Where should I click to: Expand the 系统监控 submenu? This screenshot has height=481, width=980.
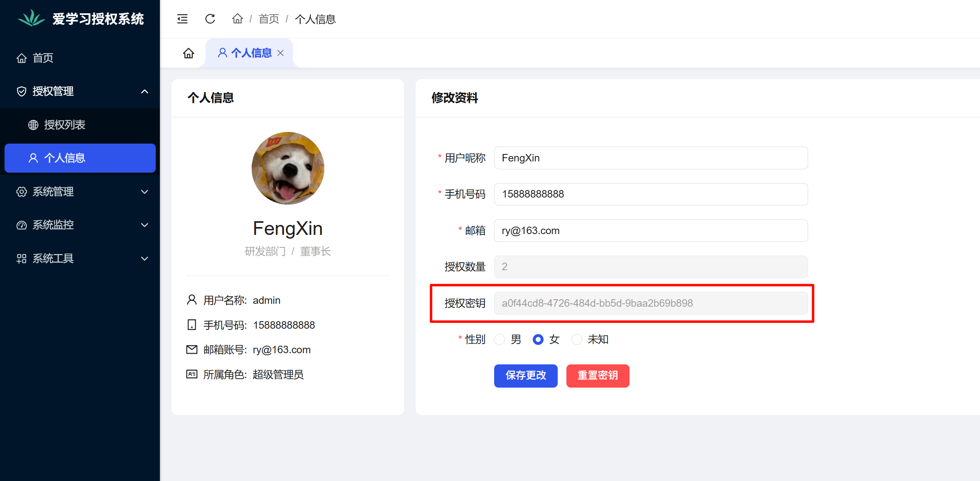tap(145, 225)
